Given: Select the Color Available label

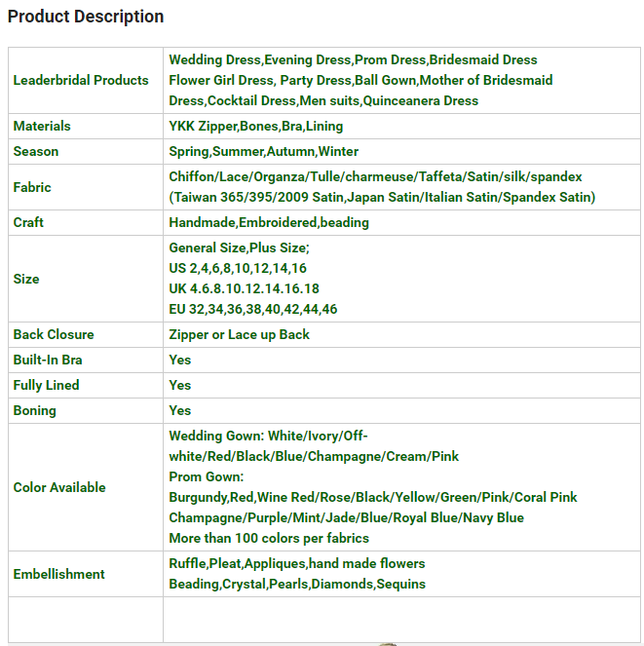Looking at the screenshot, I should (59, 487).
